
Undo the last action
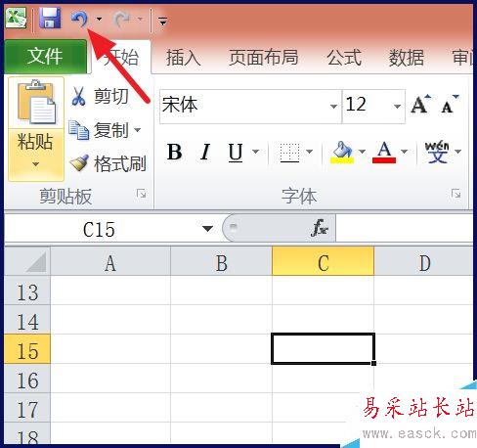coord(80,19)
